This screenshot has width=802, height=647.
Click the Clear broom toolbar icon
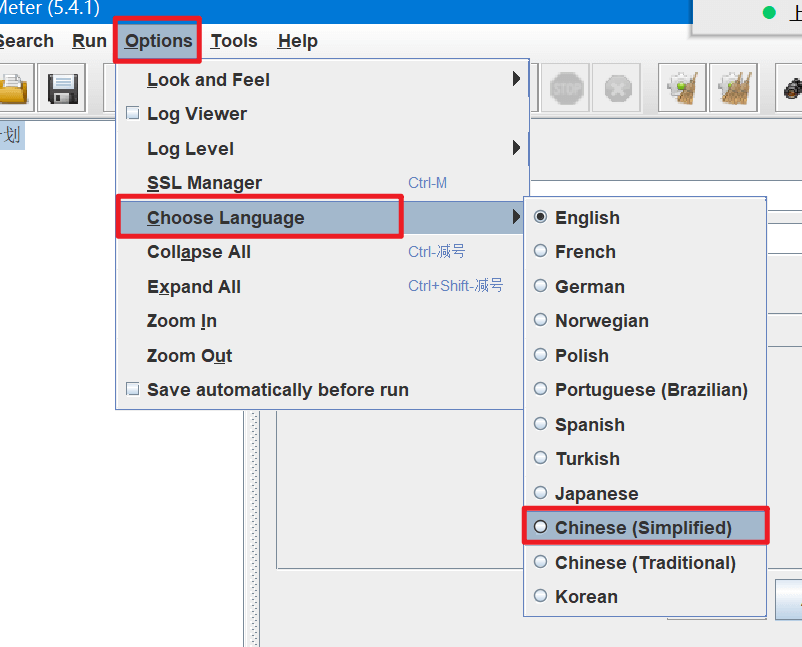point(682,88)
